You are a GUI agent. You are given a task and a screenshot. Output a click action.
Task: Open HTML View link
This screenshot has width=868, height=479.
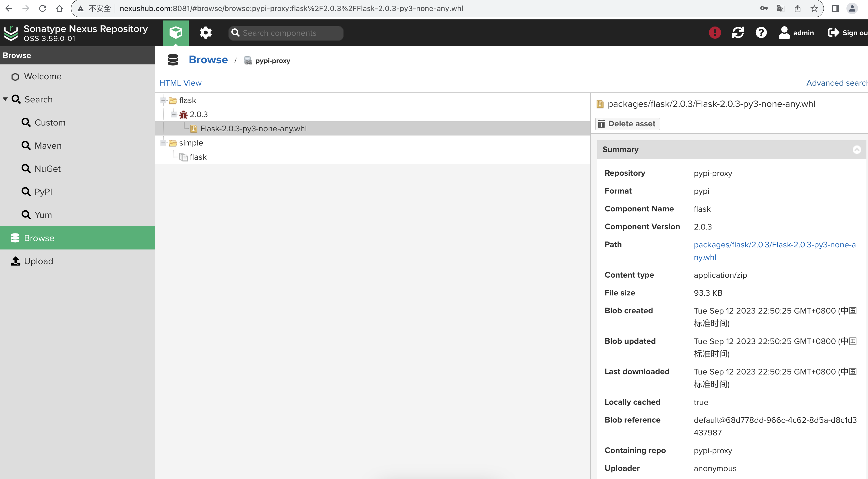point(180,83)
